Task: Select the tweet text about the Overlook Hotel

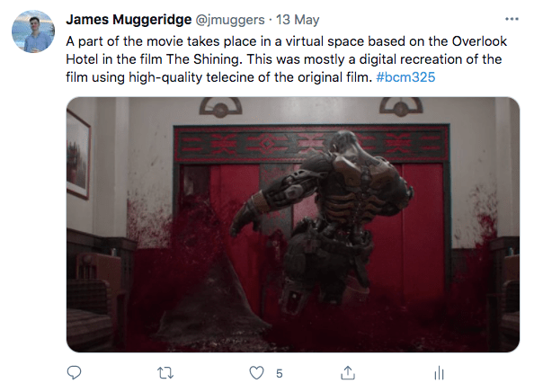Action: point(286,59)
